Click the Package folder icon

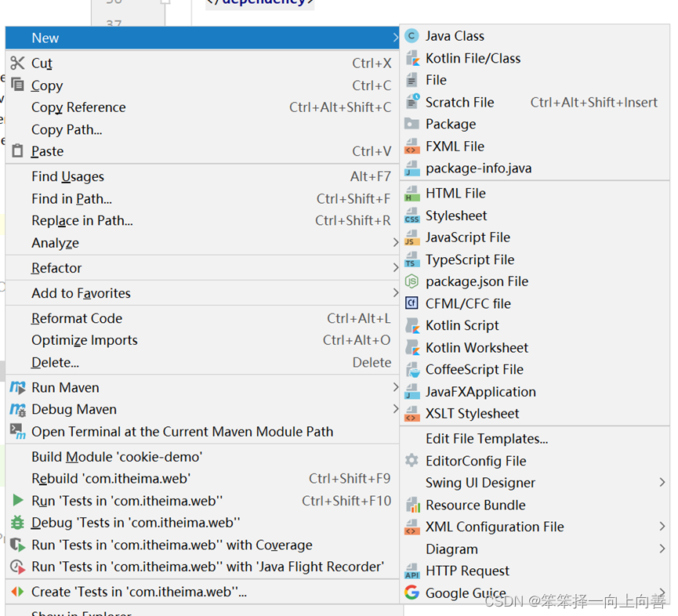(412, 124)
